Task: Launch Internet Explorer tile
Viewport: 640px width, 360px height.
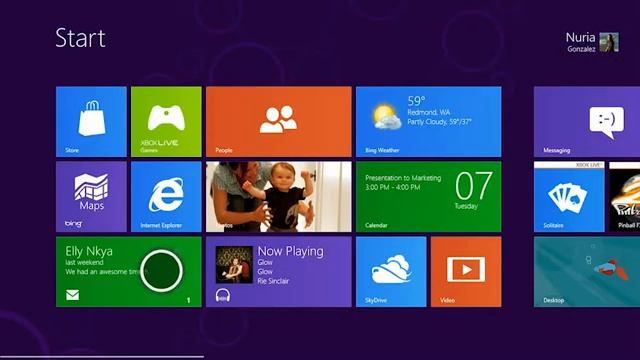Action: pos(166,197)
